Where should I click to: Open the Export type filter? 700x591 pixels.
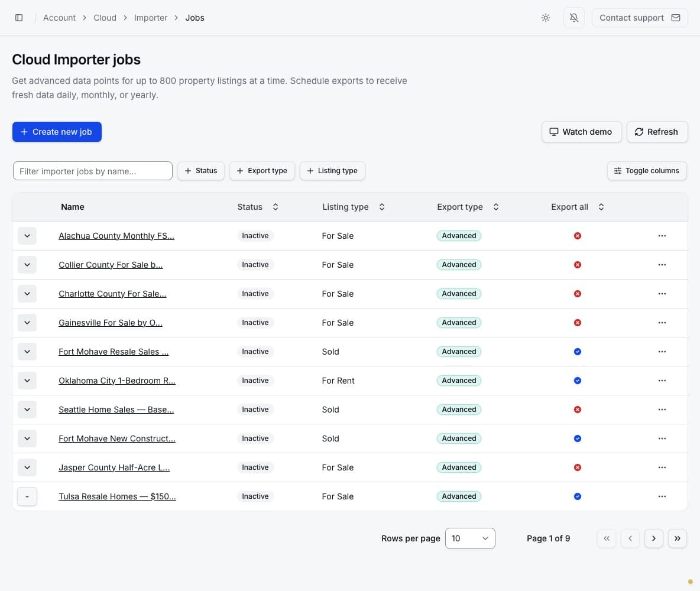point(262,171)
